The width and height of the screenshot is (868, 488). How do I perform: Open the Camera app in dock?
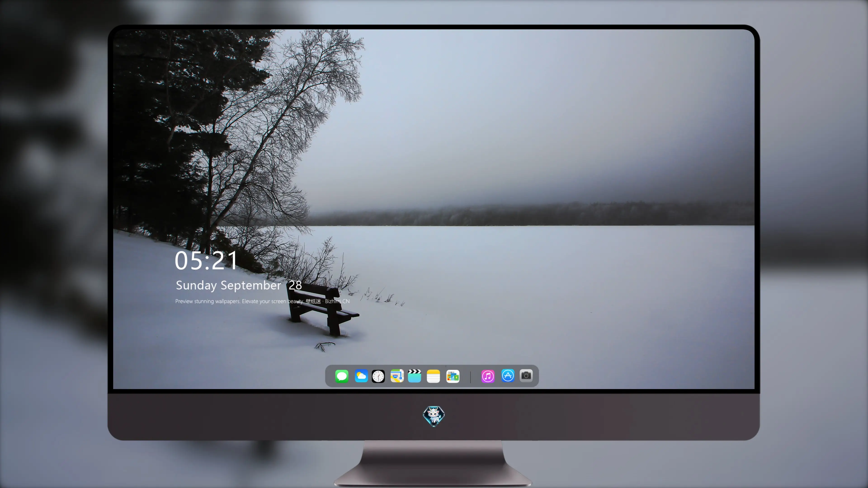(526, 375)
